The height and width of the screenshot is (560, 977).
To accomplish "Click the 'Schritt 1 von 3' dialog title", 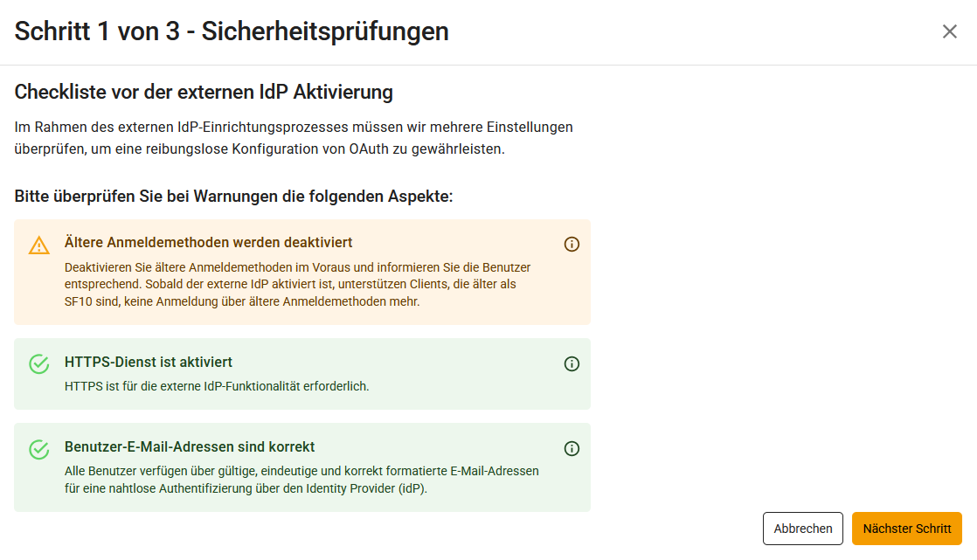I will click(232, 31).
